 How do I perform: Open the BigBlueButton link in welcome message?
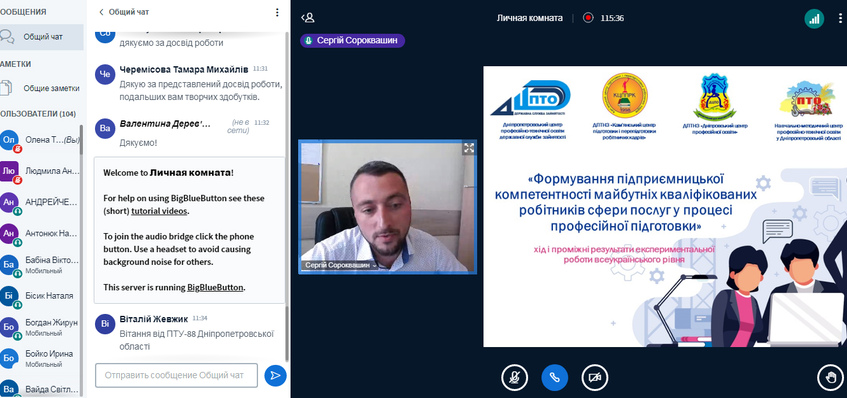click(216, 287)
